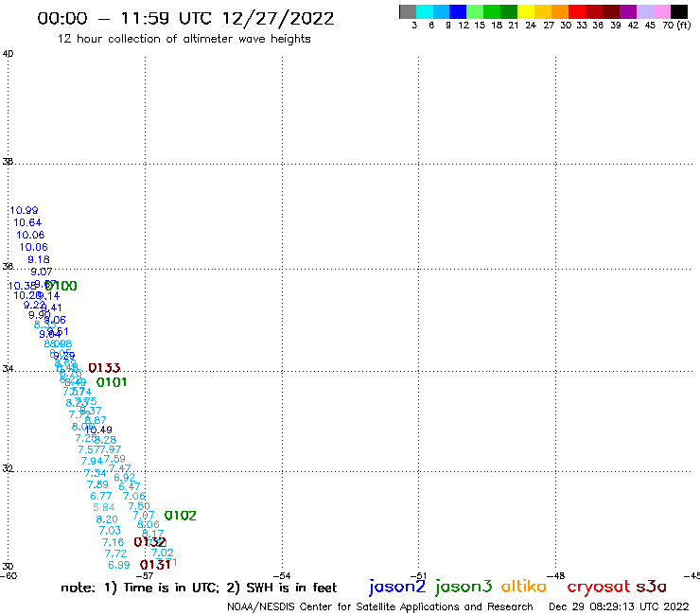Select the wave height reading 10.38
This screenshot has width=700, height=615.
22,286
